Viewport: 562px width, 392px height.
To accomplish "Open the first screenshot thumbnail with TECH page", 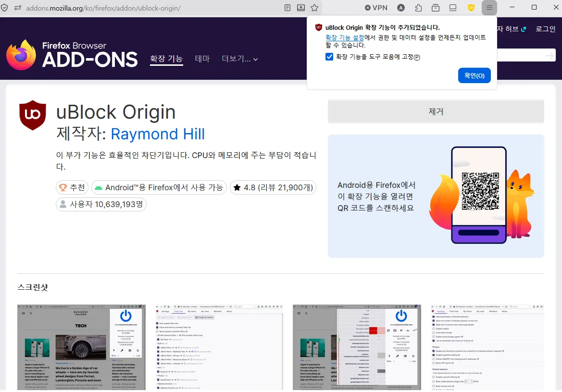I will [81, 347].
